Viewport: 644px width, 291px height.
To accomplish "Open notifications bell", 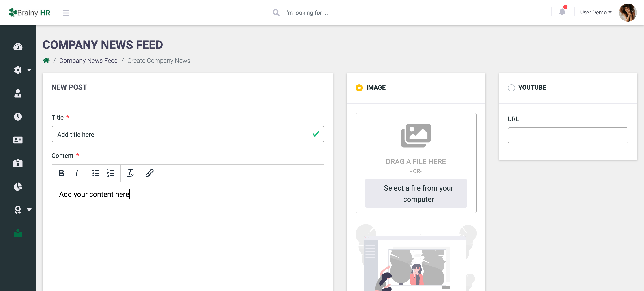I will click(562, 12).
